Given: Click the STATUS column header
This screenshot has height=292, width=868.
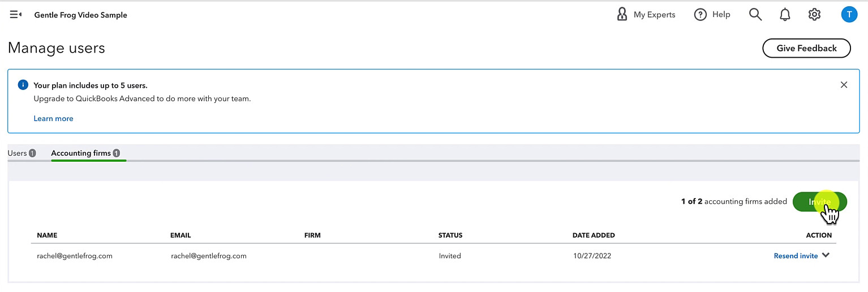Looking at the screenshot, I should 450,235.
